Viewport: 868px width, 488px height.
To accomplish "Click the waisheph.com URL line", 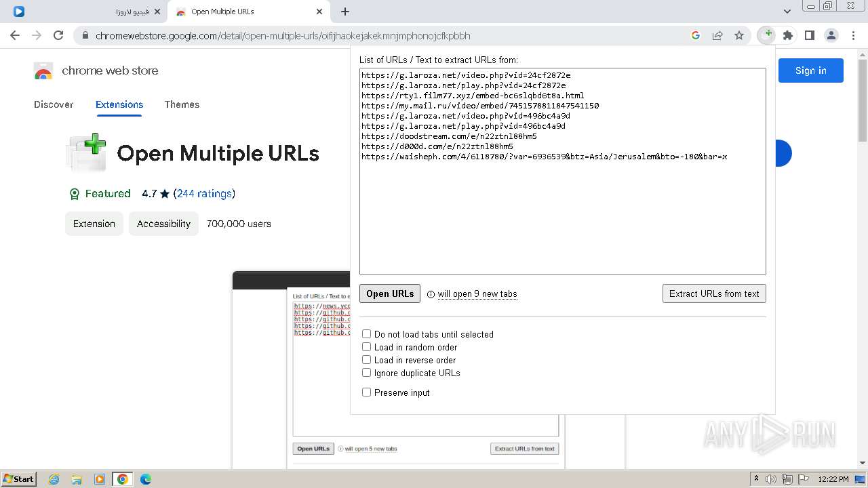I will (x=544, y=157).
